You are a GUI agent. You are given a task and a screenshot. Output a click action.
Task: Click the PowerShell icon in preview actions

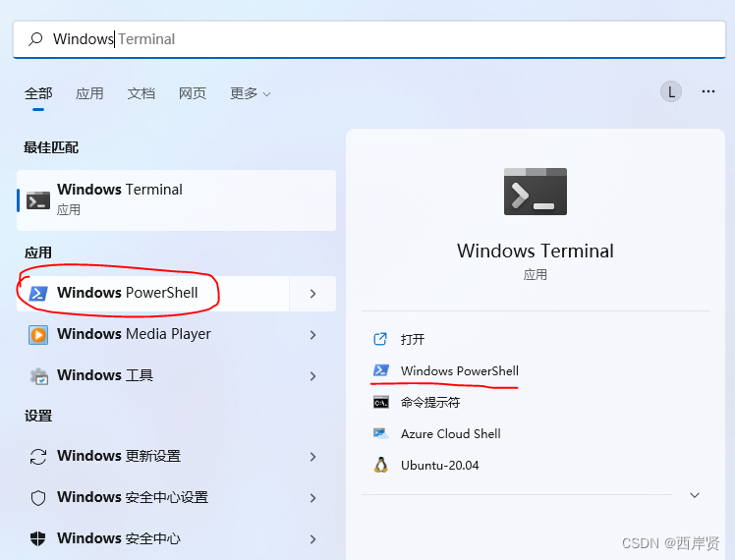coord(380,370)
